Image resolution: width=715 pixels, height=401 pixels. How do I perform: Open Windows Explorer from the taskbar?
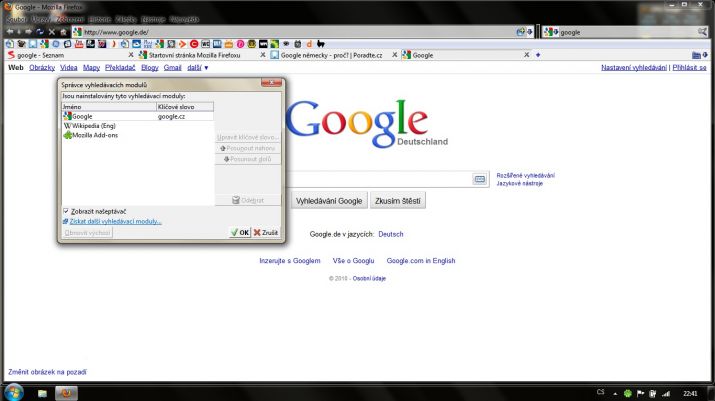coord(42,393)
